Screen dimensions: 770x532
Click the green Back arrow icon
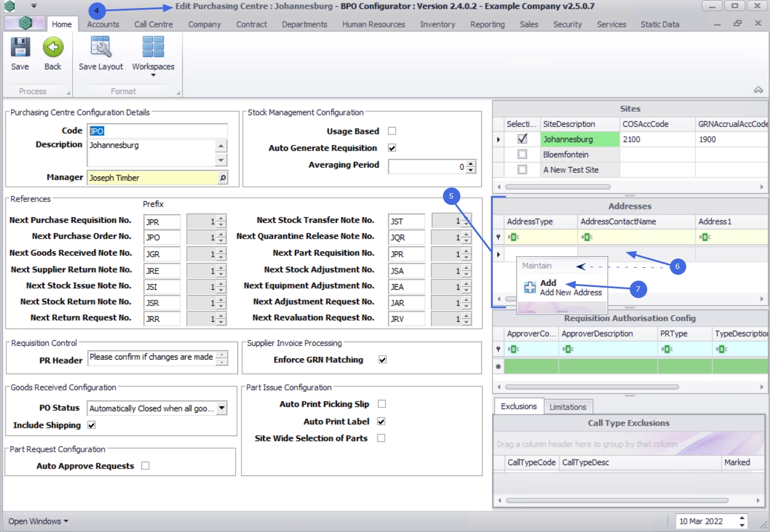pos(53,48)
